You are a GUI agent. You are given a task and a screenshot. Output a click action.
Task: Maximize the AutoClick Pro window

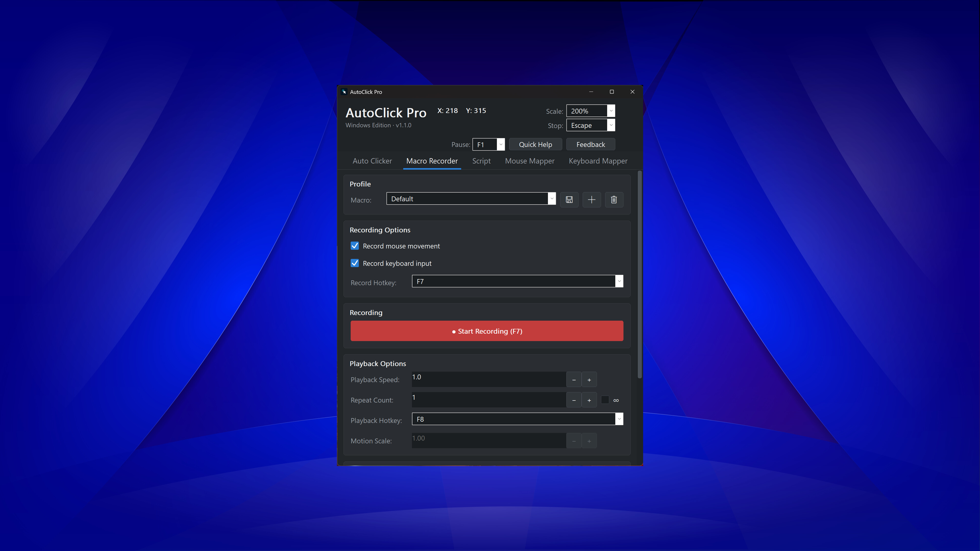pos(612,92)
